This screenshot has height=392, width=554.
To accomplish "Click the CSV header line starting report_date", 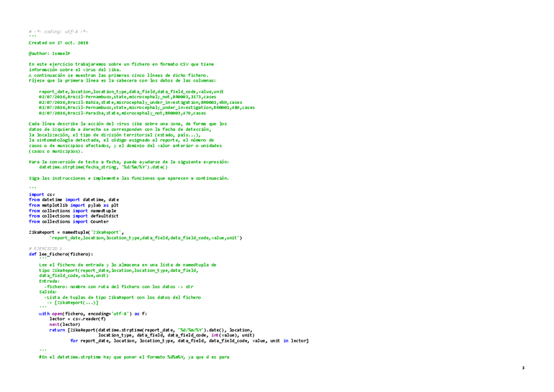I will click(x=131, y=91).
